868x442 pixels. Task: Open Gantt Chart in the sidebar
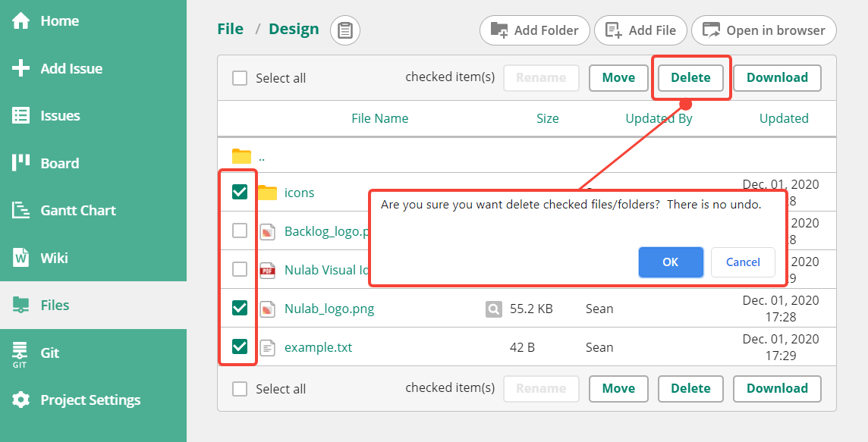[78, 211]
